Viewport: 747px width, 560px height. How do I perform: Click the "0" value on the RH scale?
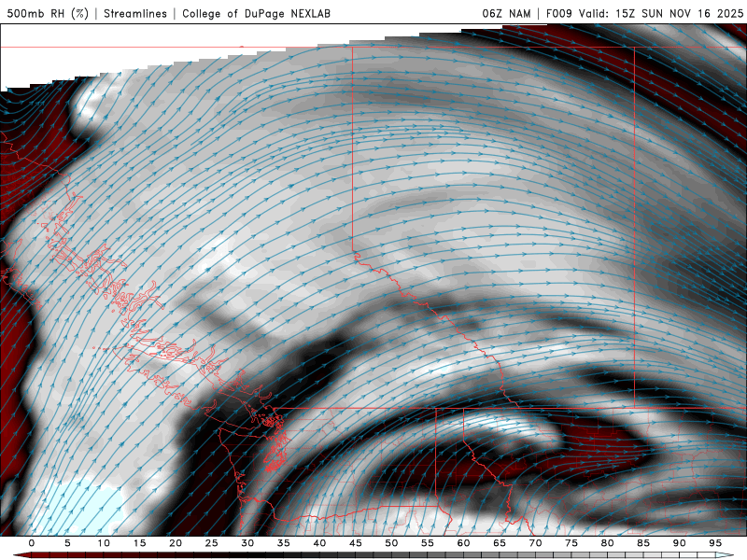(x=32, y=543)
